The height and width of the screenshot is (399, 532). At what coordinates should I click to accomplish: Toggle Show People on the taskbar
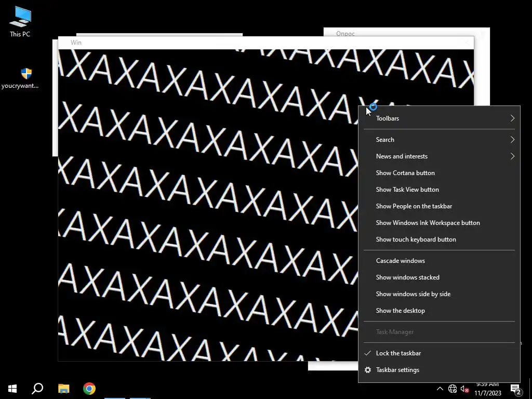pyautogui.click(x=439, y=206)
